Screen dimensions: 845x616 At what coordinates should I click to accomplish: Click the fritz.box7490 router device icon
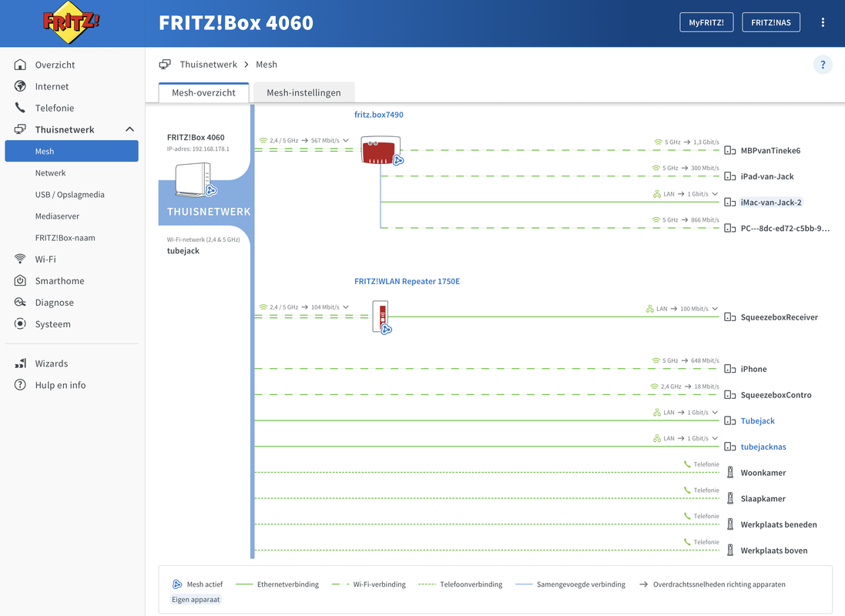click(x=381, y=150)
